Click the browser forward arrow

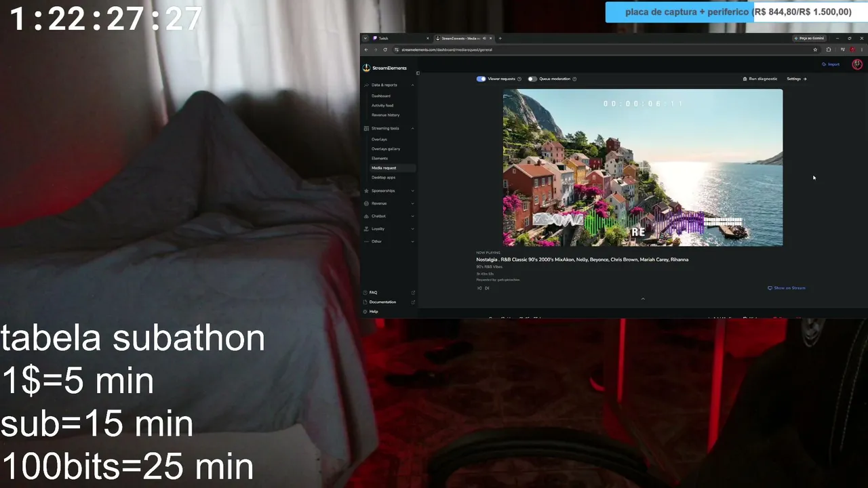point(376,49)
